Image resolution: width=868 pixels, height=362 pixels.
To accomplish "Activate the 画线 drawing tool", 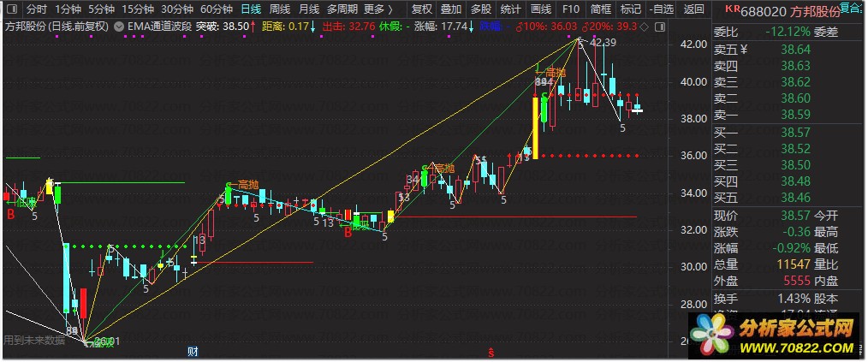I will (541, 9).
